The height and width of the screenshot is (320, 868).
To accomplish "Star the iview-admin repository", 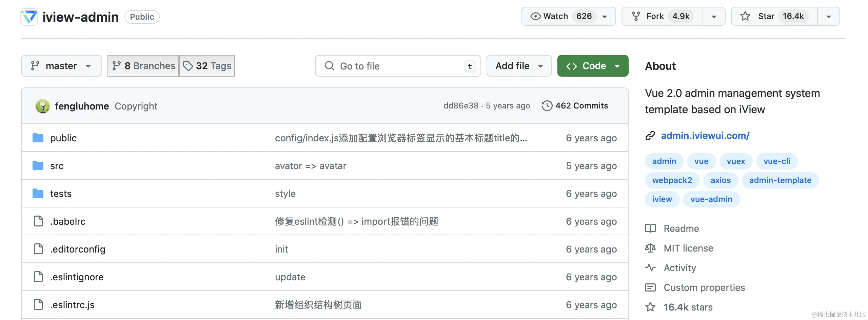I will click(774, 16).
